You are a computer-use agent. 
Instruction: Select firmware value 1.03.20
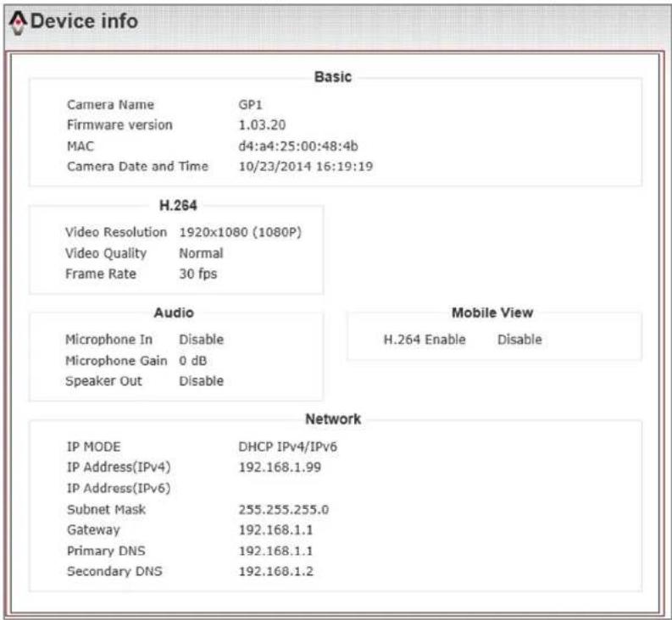point(262,125)
